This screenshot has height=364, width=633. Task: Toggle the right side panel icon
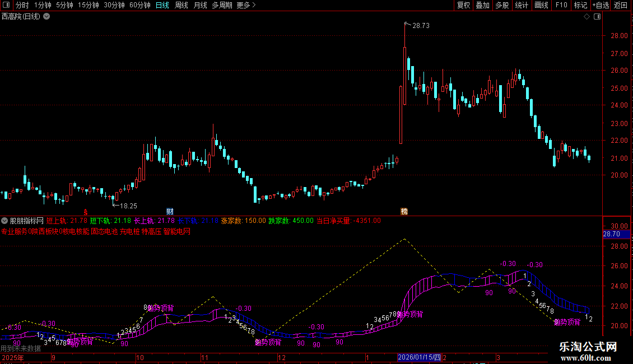pyautogui.click(x=597, y=17)
